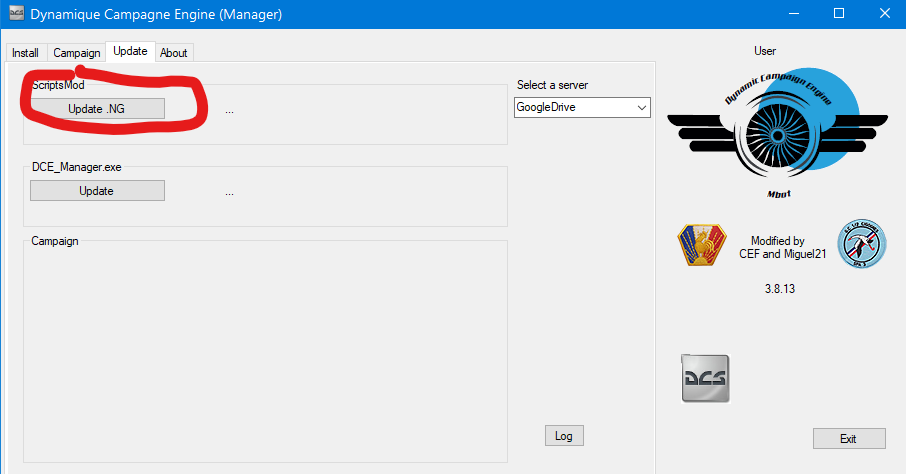Click the rooster squadron badge
Image resolution: width=906 pixels, height=474 pixels.
pos(701,245)
